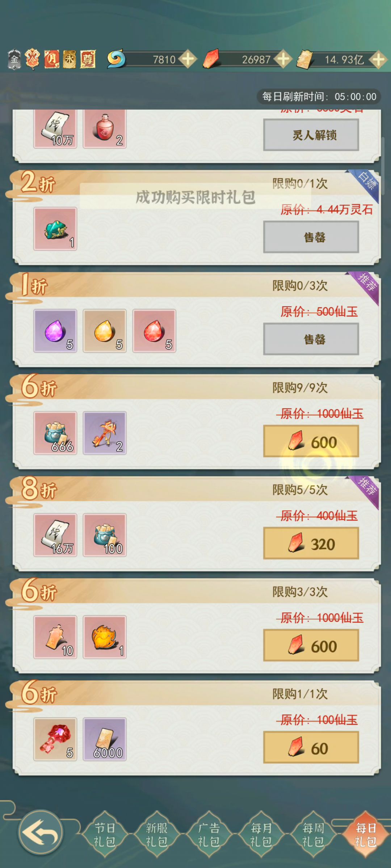Viewport: 391px width, 868px height.
Task: Tap the green jade frog item
Action: [x=55, y=229]
